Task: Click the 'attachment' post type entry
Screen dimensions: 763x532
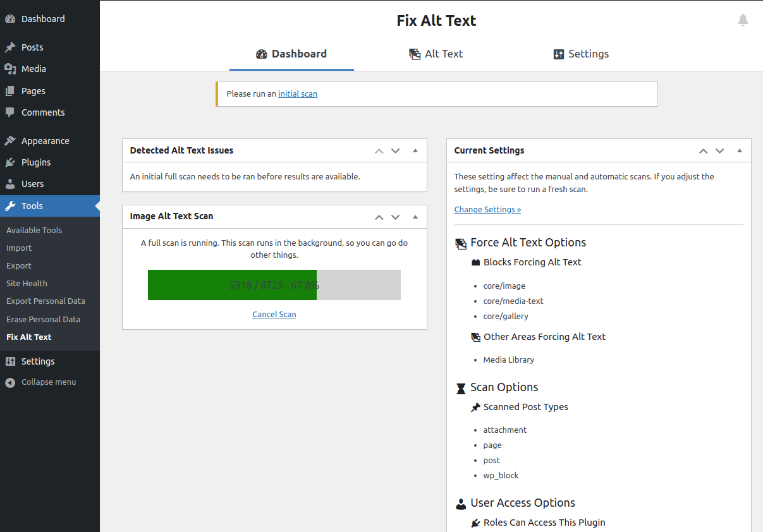Action: tap(505, 430)
